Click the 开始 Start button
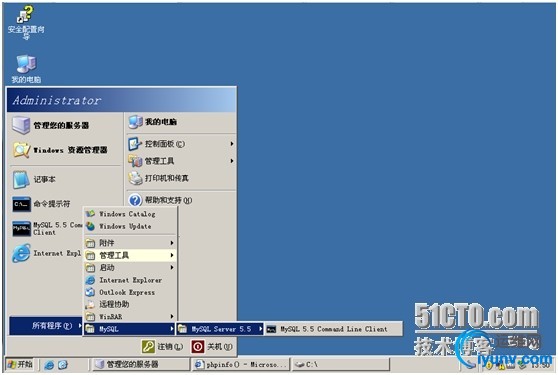 click(x=20, y=364)
